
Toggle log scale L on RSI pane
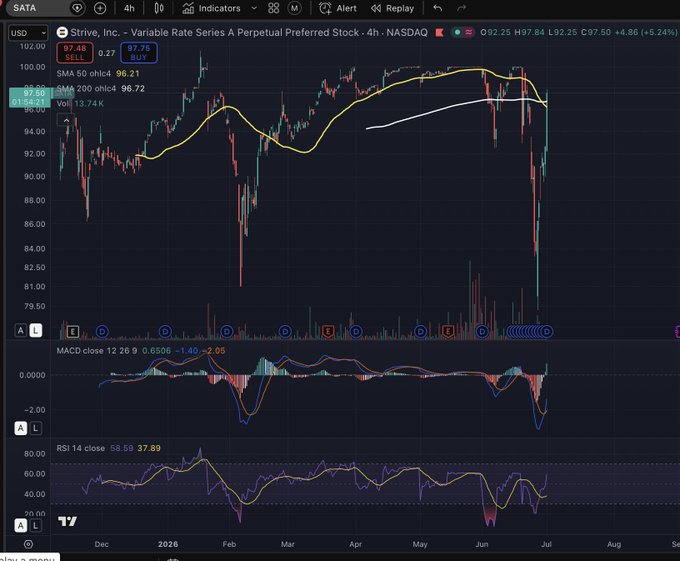(x=36, y=526)
